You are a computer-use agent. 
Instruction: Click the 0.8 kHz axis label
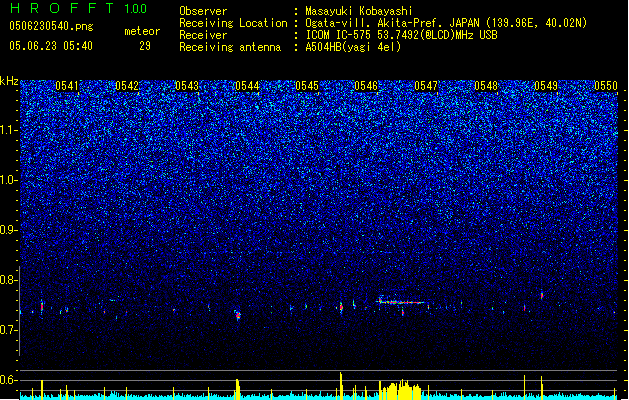(x=9, y=280)
